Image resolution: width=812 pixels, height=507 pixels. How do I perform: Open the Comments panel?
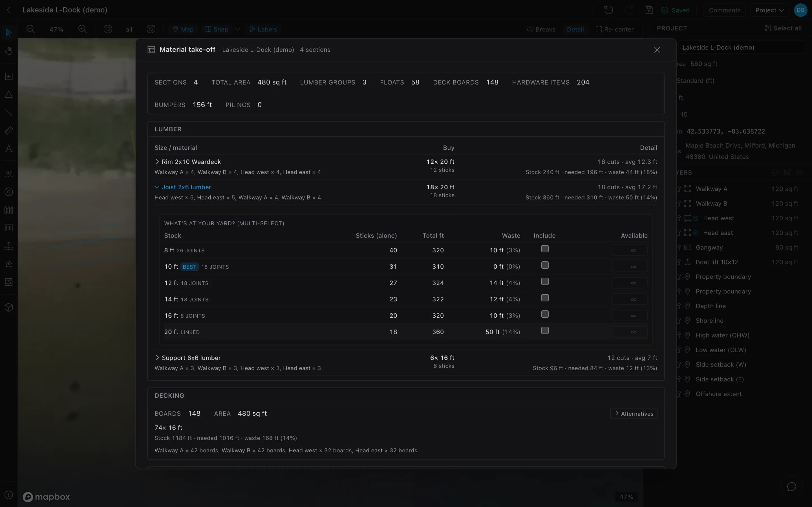[x=724, y=10]
